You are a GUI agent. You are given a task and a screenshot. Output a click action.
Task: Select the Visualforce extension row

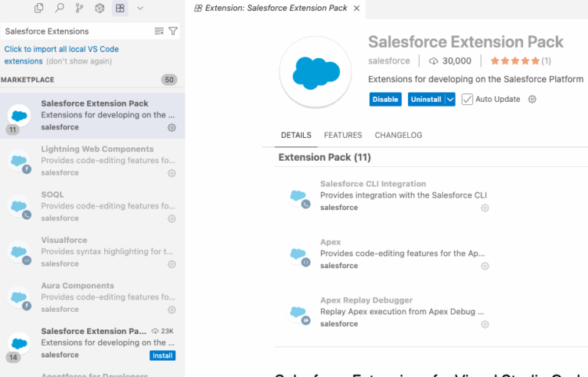coord(92,252)
